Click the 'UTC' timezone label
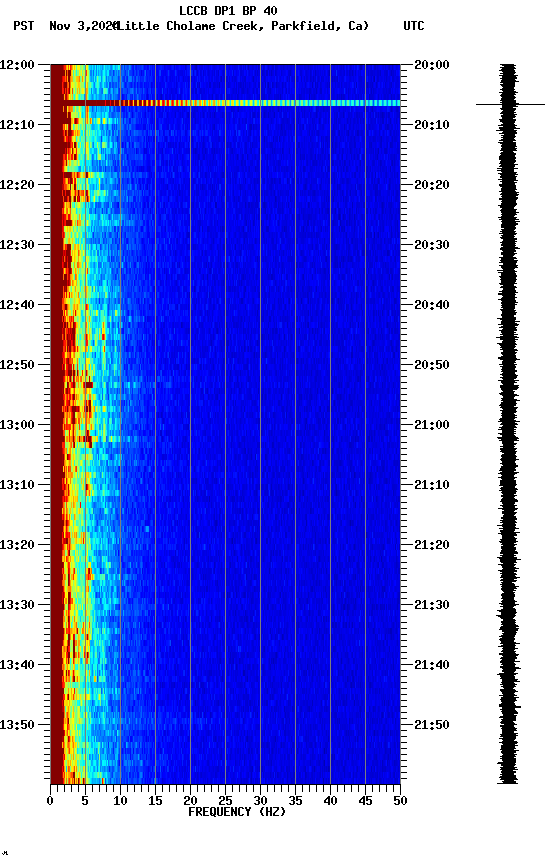This screenshot has height=864, width=552. pyautogui.click(x=414, y=26)
